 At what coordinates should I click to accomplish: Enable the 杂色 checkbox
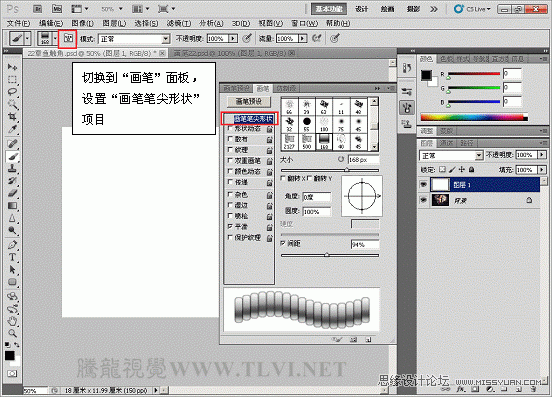[230, 194]
